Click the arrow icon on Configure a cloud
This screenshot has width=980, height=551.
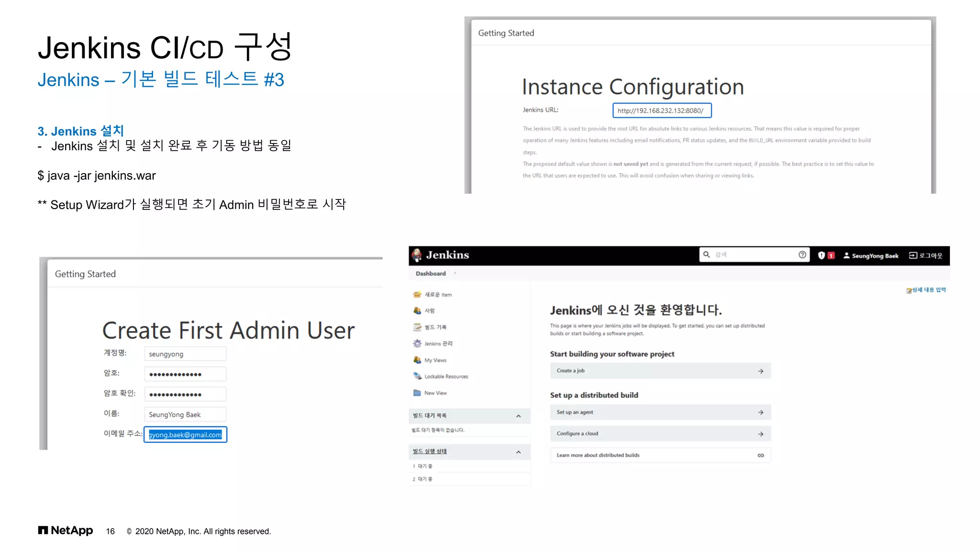(761, 434)
